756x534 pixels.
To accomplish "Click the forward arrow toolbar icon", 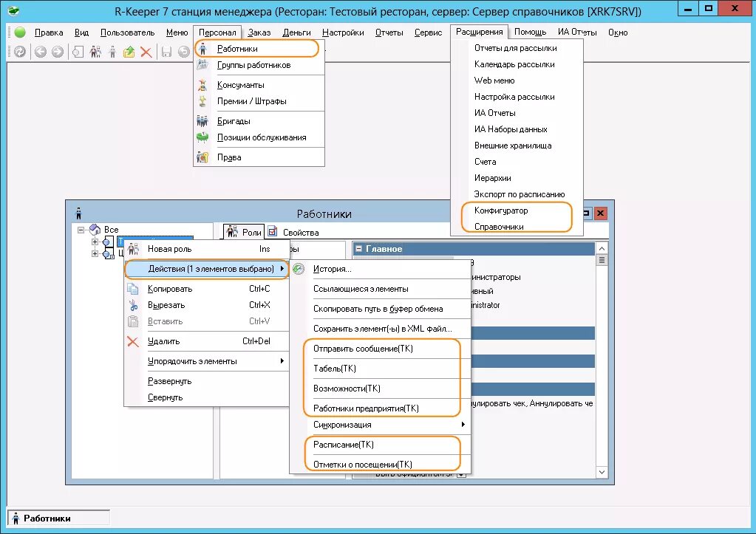I will [x=58, y=52].
